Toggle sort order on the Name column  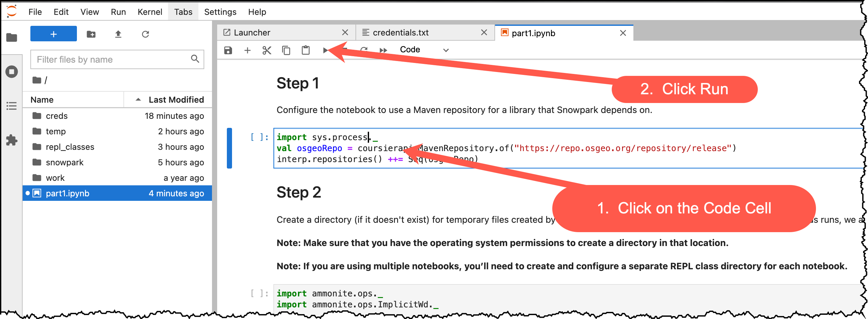click(42, 99)
